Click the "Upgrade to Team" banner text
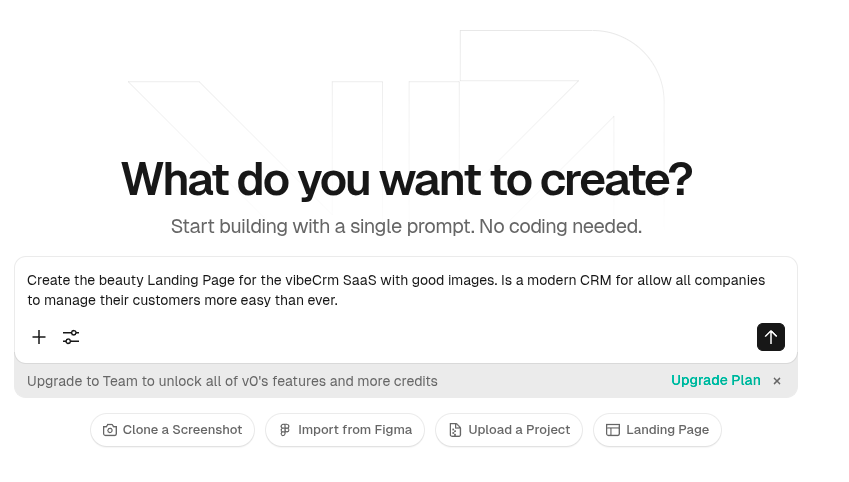The height and width of the screenshot is (482, 849). click(x=232, y=381)
